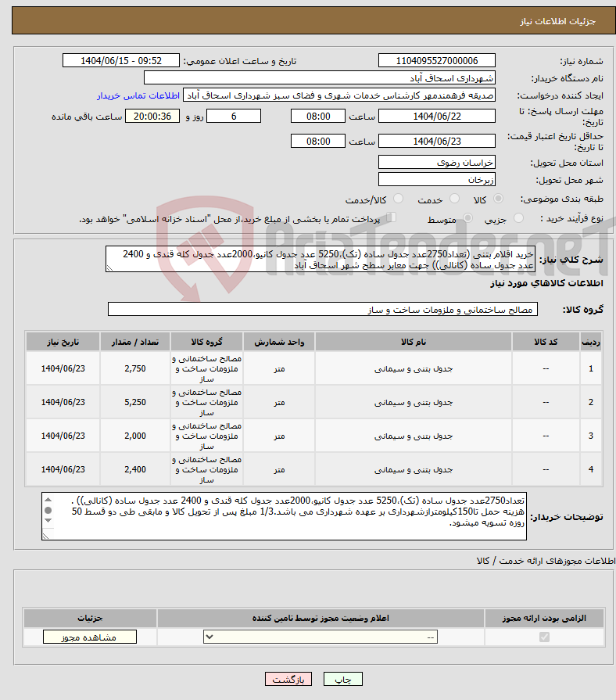Click quantity cell 2,750 in row 1
Screen dimensions: 616x700
[x=135, y=368]
